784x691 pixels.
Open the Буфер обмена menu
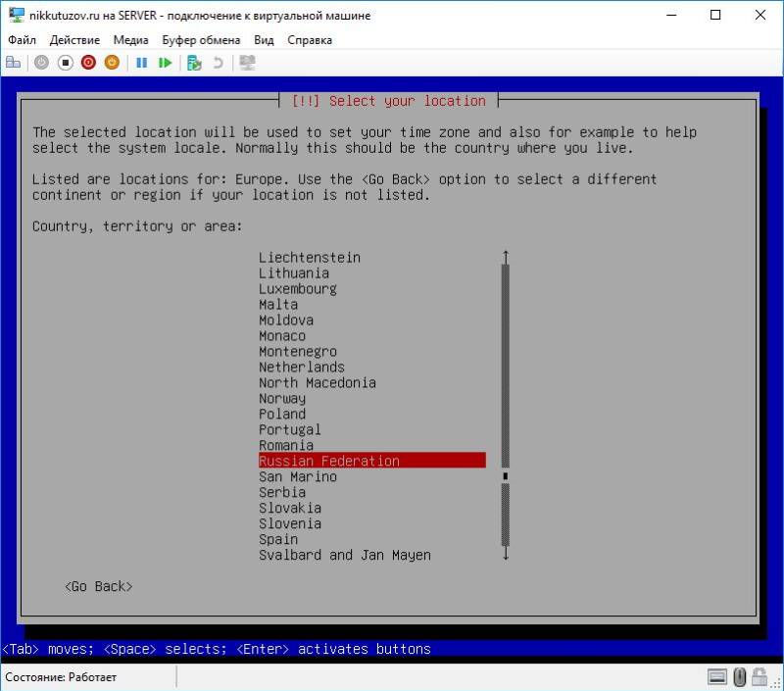click(x=201, y=40)
